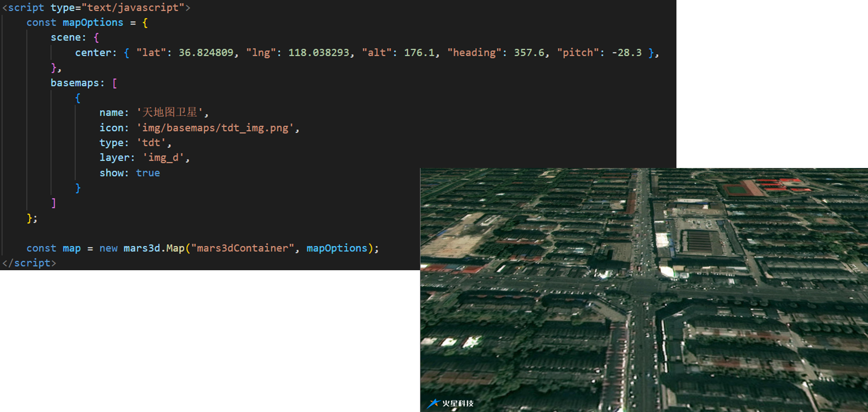Click the layer value 'img_d'
The image size is (868, 412).
(x=163, y=158)
